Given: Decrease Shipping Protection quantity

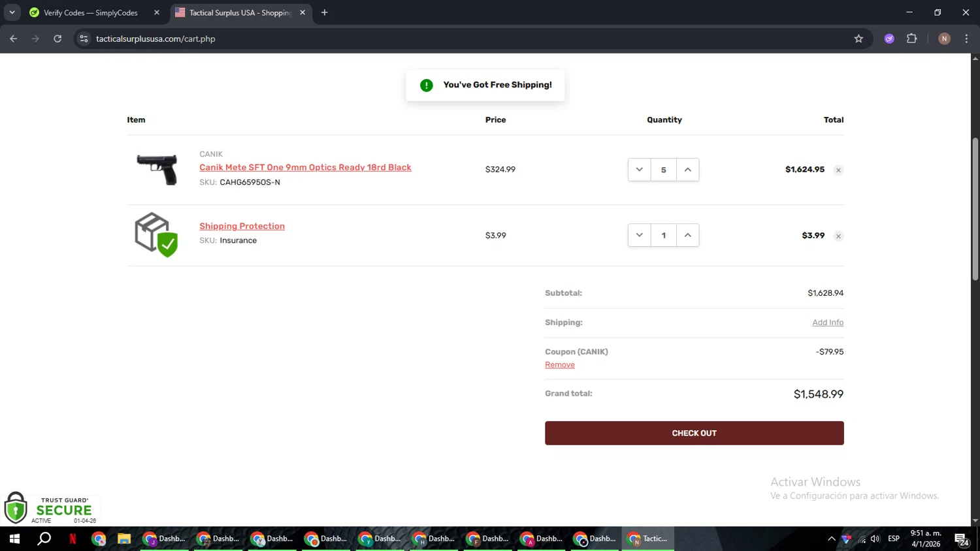Looking at the screenshot, I should tap(639, 235).
